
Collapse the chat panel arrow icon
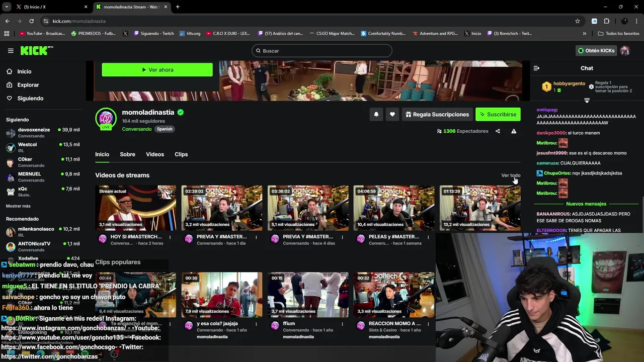(x=536, y=68)
